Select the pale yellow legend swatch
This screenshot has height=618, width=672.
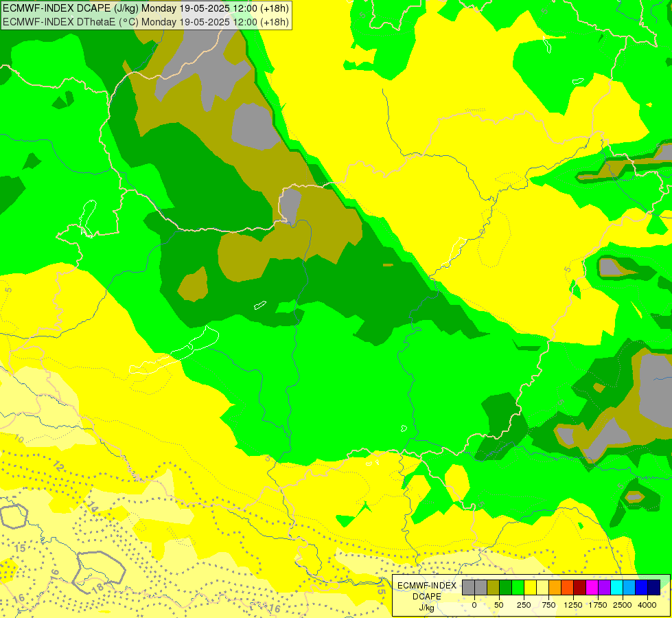(x=542, y=588)
